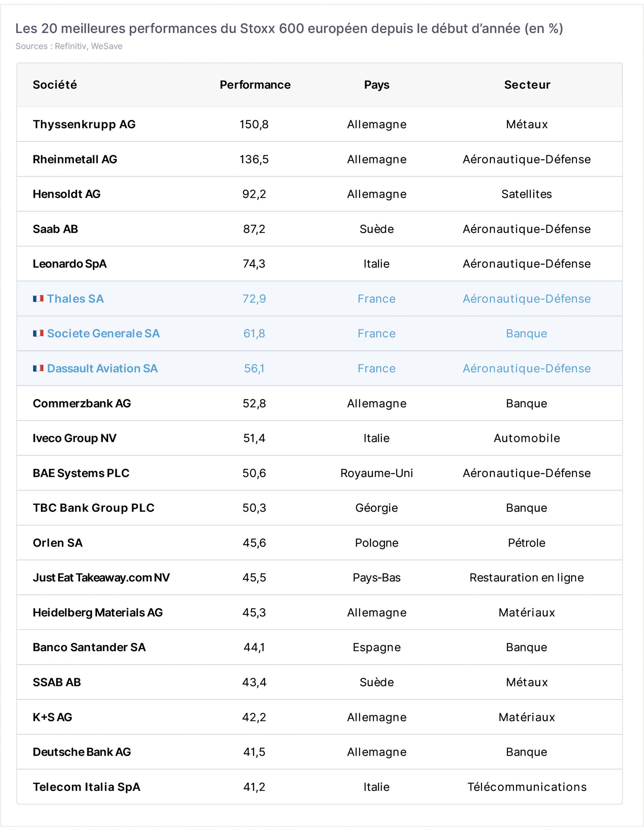Click the Pays column header
Viewport: 644px width, 827px height.
coord(376,85)
